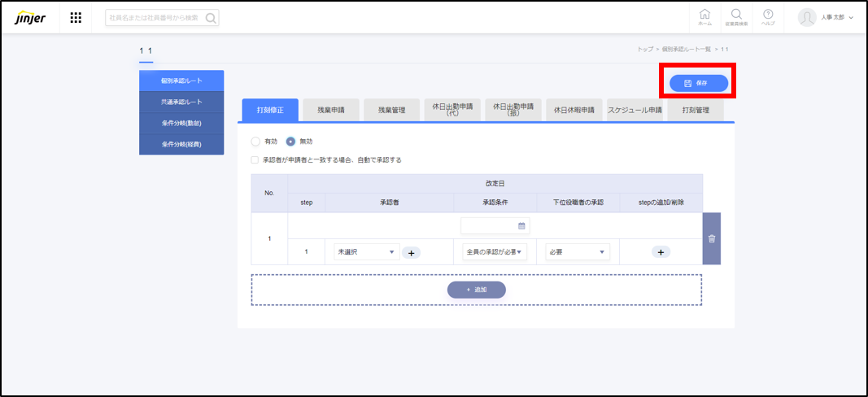The height and width of the screenshot is (397, 868).
Task: Click the search magnifier in employee search box
Action: [211, 18]
